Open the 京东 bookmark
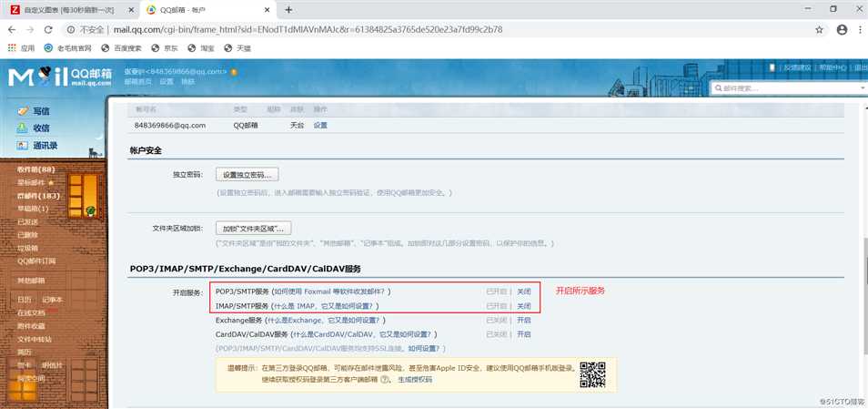 pos(165,48)
